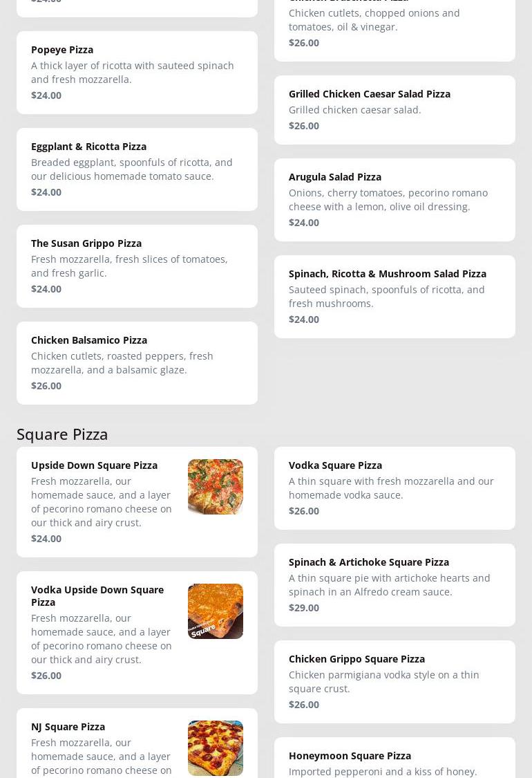
Task: Click the Honeymoon Square Pizza title
Action: [350, 756]
